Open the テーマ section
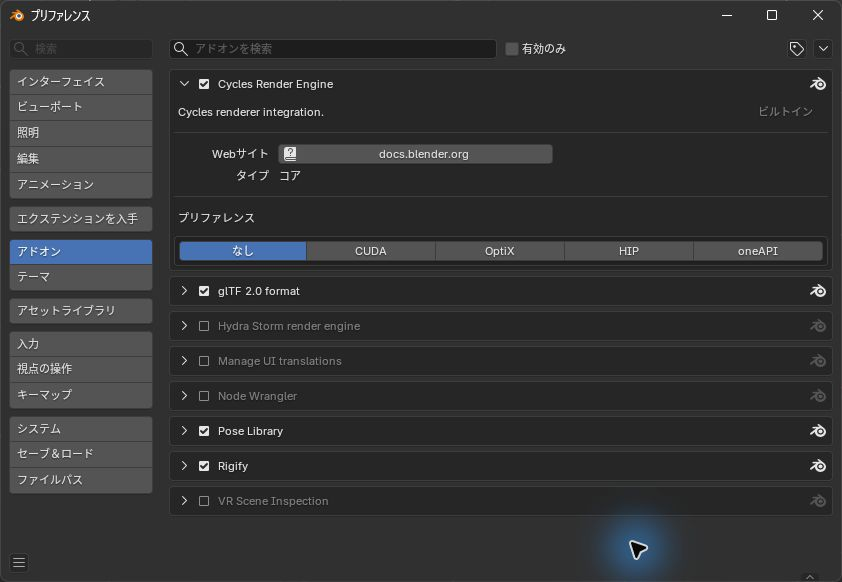 81,277
